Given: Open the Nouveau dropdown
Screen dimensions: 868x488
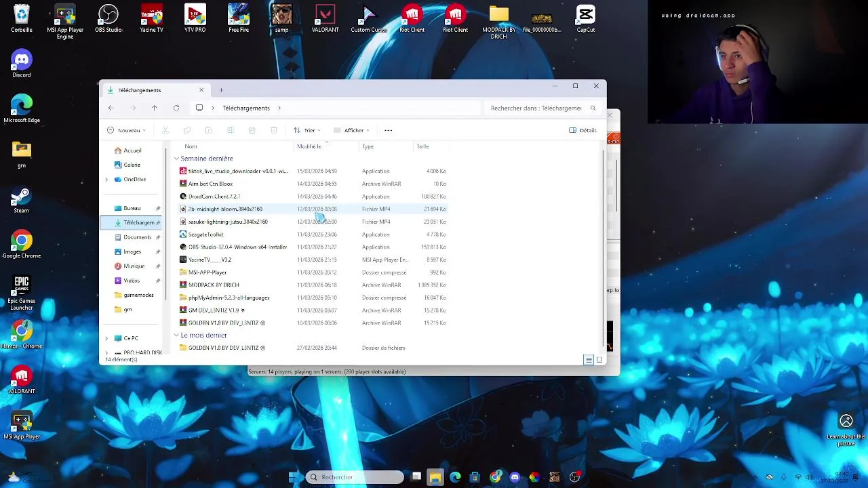Looking at the screenshot, I should click(x=127, y=130).
